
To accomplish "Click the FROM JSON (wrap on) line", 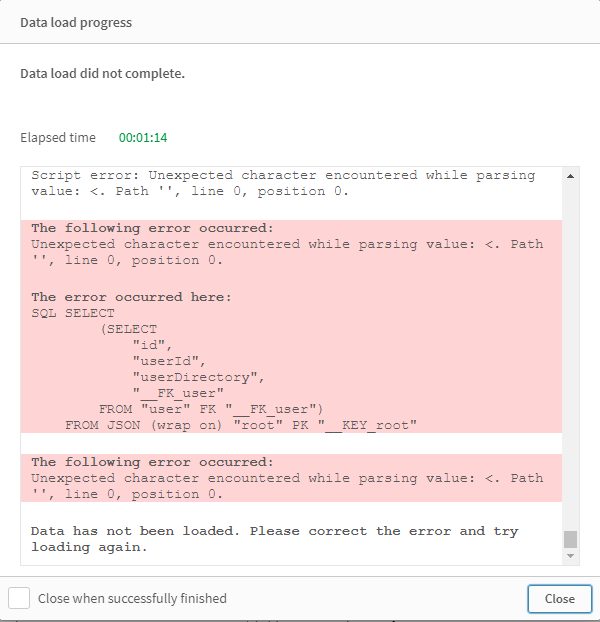I will tap(240, 425).
